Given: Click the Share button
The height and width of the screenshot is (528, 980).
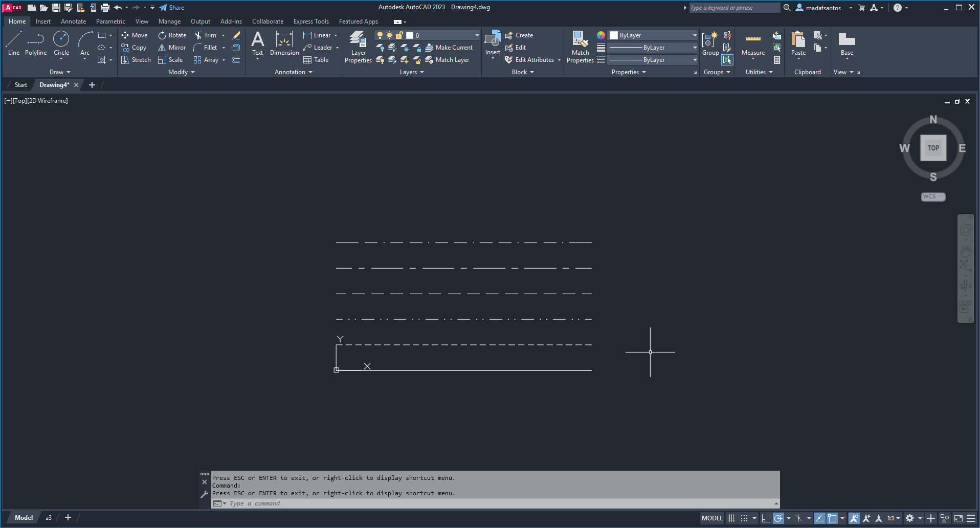Looking at the screenshot, I should pos(172,8).
